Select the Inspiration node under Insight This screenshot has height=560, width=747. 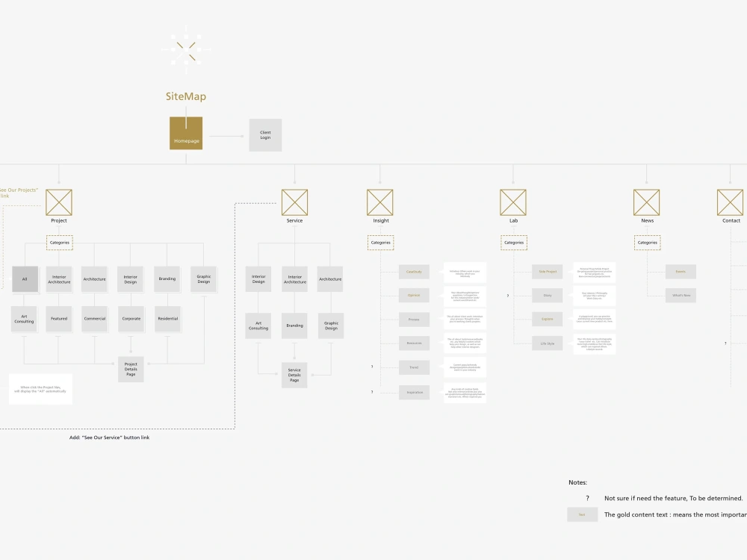click(414, 393)
